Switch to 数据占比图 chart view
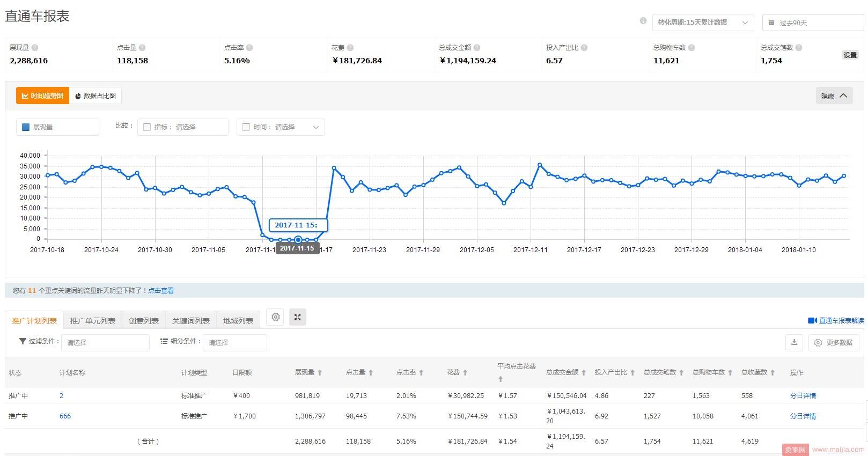Image resolution: width=868 pixels, height=456 pixels. [x=95, y=95]
